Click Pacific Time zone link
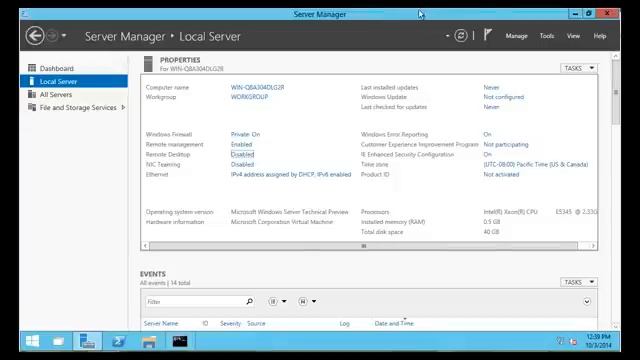Viewport: 640px width, 360px height. (x=536, y=164)
